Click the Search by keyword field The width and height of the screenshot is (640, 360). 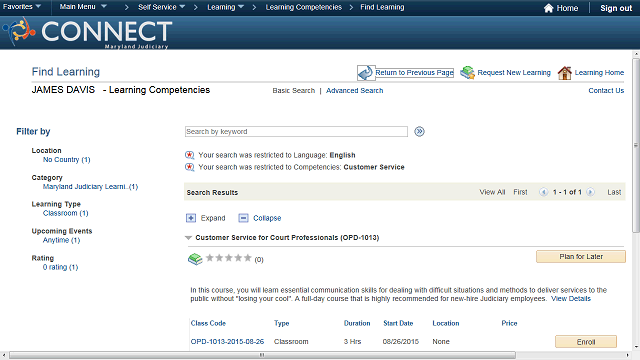click(x=296, y=131)
